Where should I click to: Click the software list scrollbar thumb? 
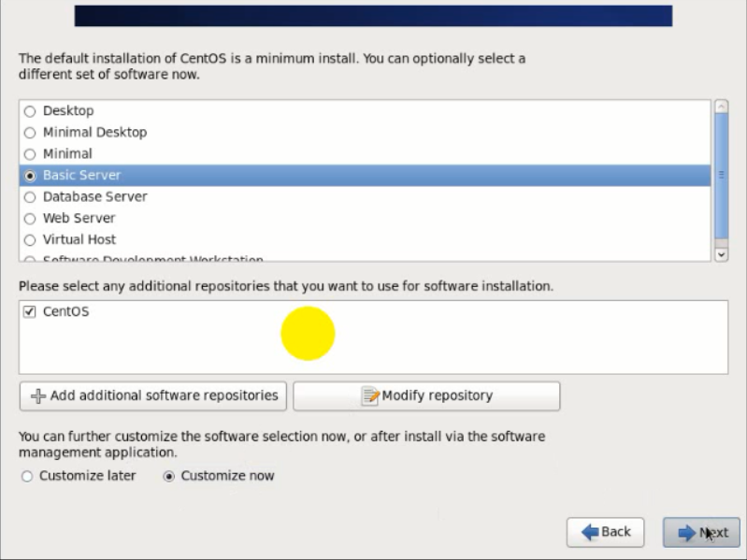tap(721, 175)
